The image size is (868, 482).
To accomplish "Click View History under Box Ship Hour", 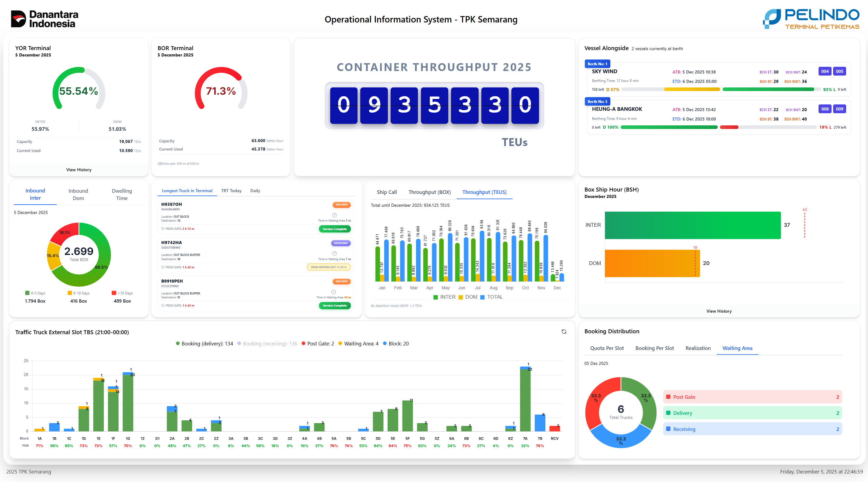I will (719, 311).
